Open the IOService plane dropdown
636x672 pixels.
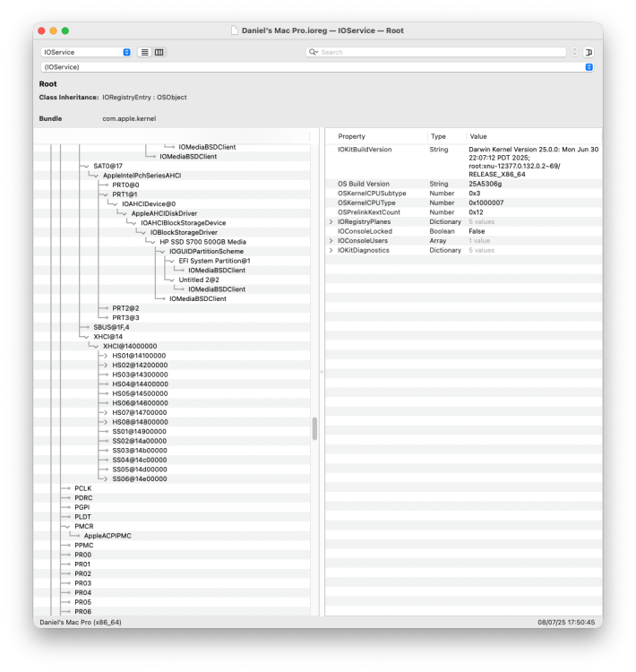point(86,52)
